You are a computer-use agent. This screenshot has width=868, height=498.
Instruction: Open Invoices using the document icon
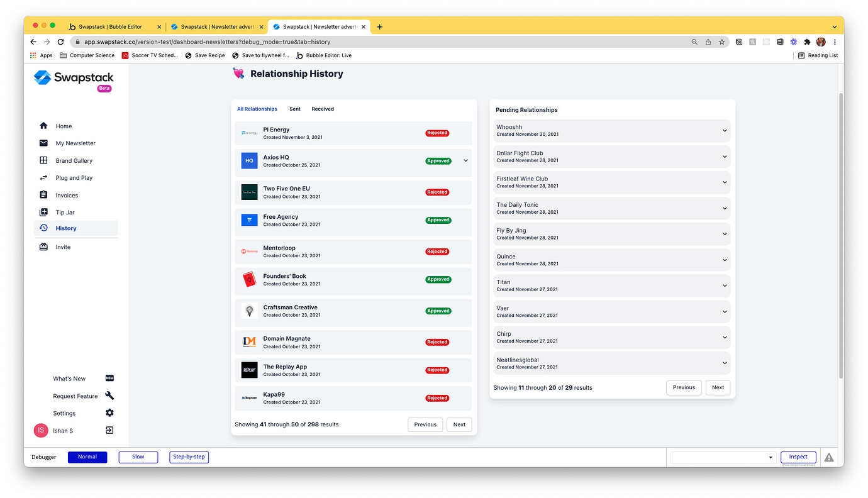[x=45, y=195]
